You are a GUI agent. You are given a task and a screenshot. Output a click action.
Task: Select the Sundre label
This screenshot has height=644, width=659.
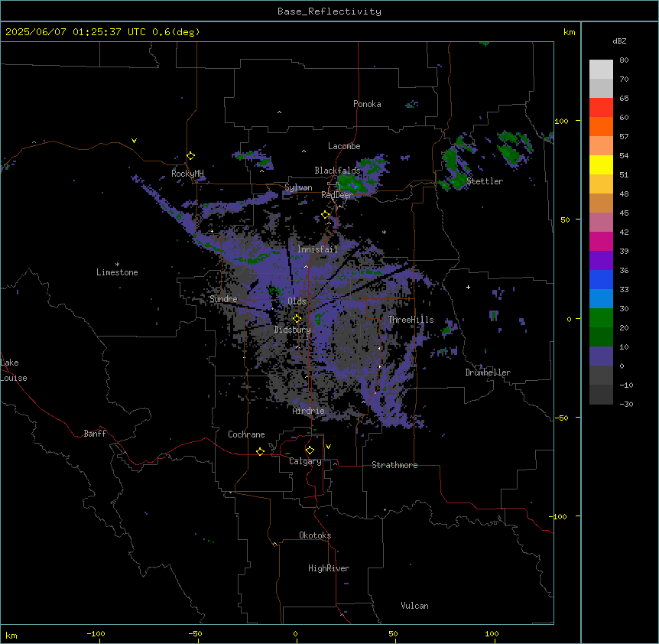coord(223,299)
